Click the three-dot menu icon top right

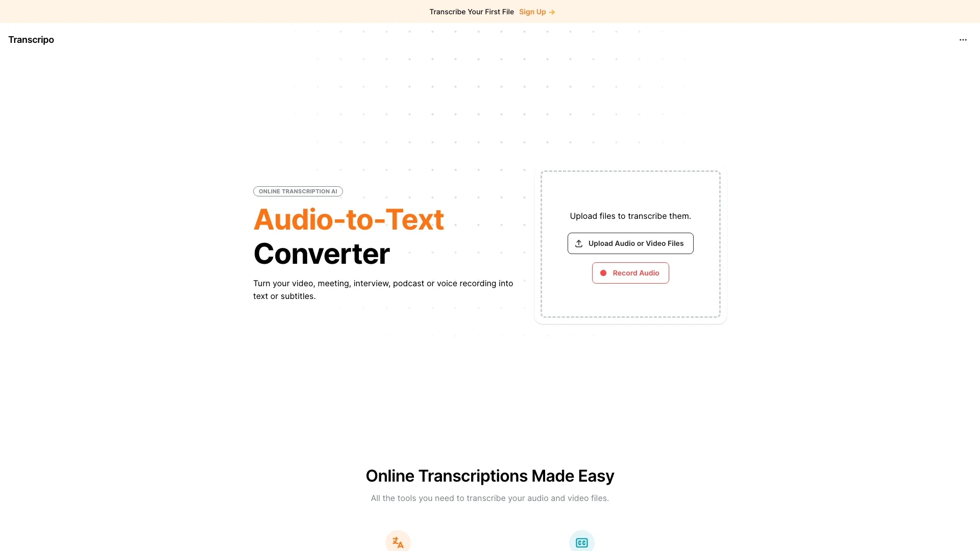(963, 40)
